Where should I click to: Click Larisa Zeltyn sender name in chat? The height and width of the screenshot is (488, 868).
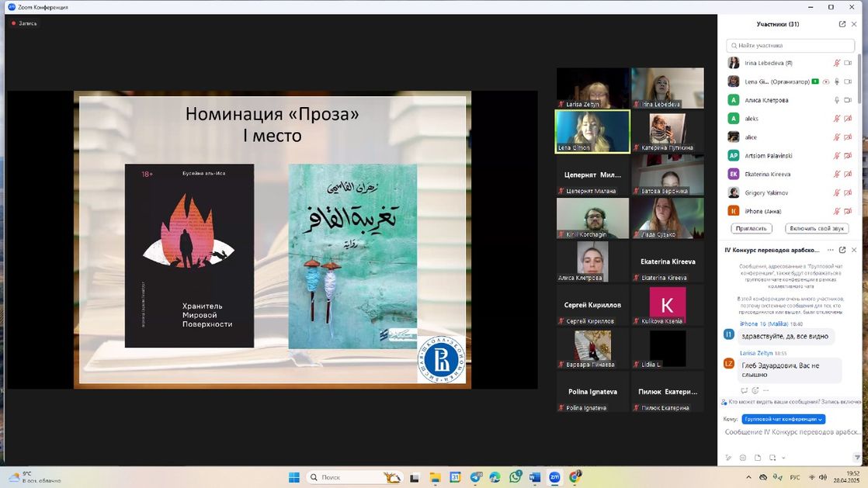pyautogui.click(x=756, y=353)
